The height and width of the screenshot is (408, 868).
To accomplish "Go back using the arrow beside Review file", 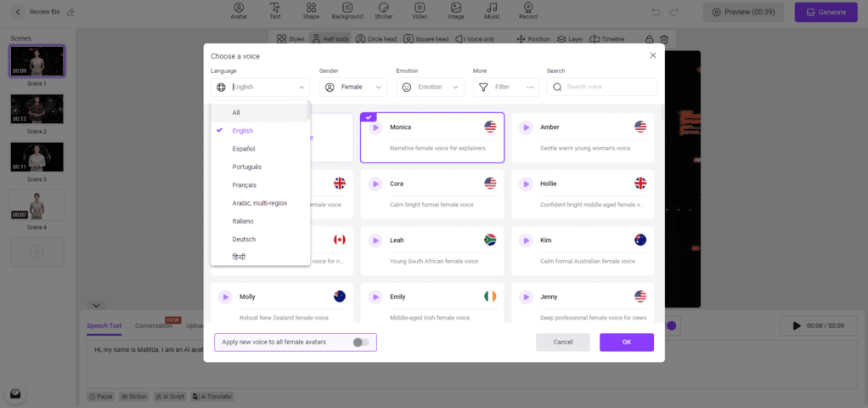I will (18, 12).
